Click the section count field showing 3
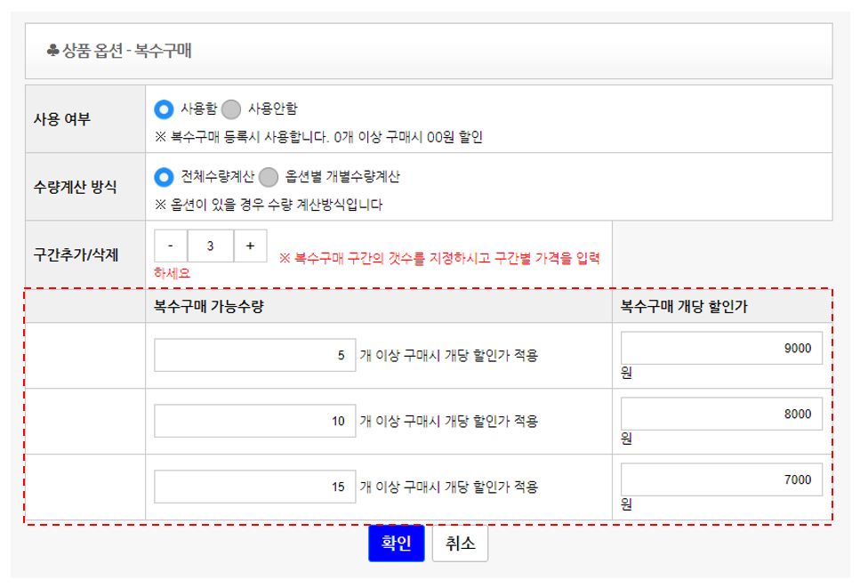The width and height of the screenshot is (868, 588). tap(211, 246)
